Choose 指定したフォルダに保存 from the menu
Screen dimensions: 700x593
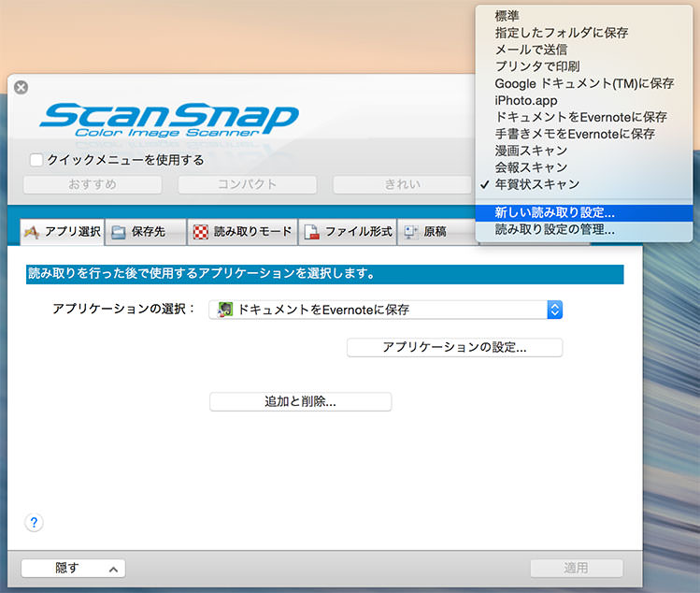tap(584, 33)
